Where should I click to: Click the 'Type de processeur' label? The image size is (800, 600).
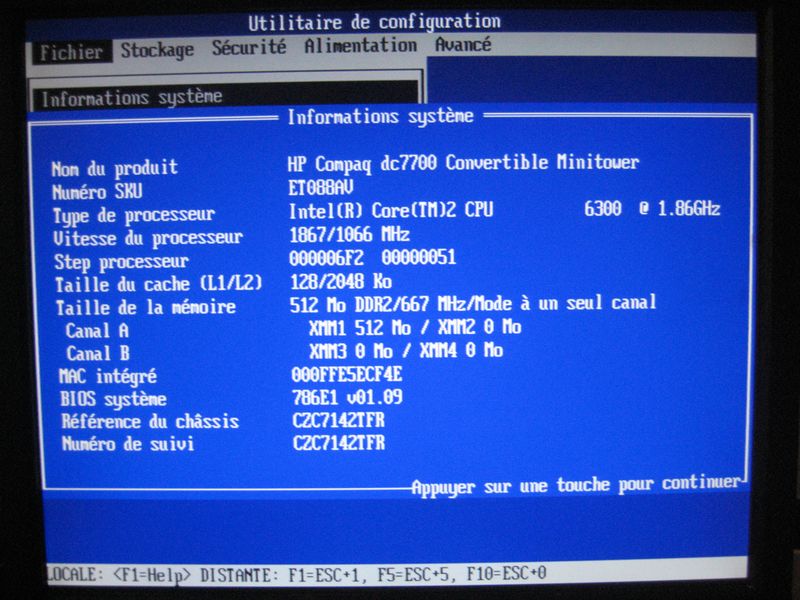pyautogui.click(x=134, y=215)
